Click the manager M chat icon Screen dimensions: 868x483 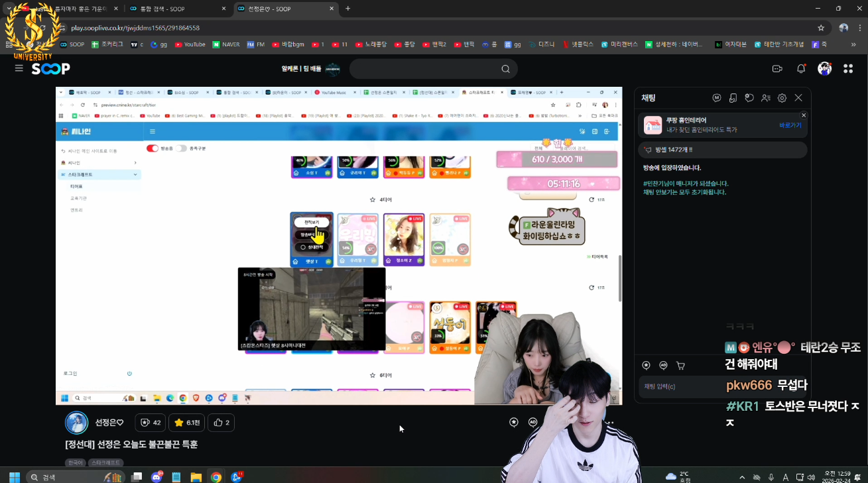(717, 98)
